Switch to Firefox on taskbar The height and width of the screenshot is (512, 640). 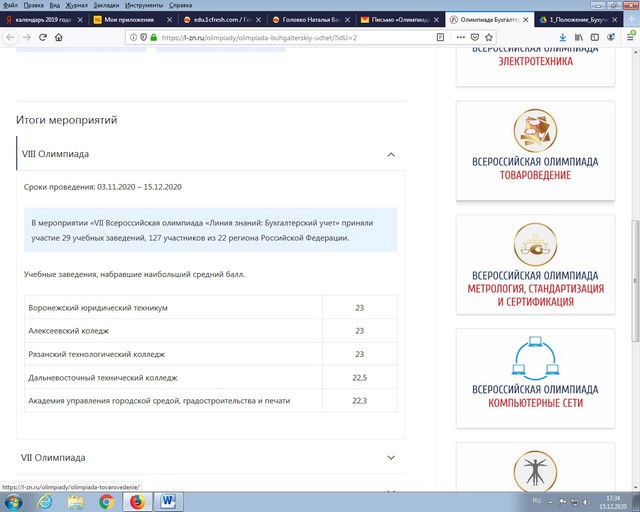(x=138, y=502)
